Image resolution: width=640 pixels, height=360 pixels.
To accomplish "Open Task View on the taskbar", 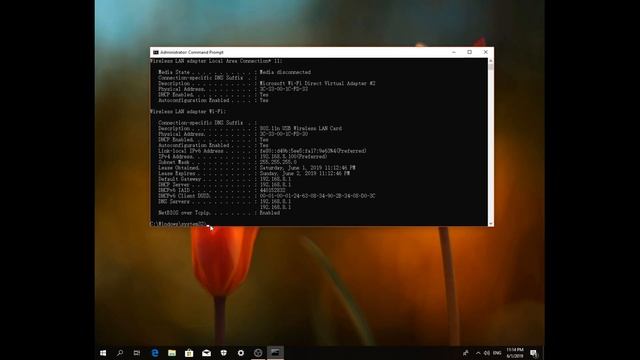I will click(137, 353).
